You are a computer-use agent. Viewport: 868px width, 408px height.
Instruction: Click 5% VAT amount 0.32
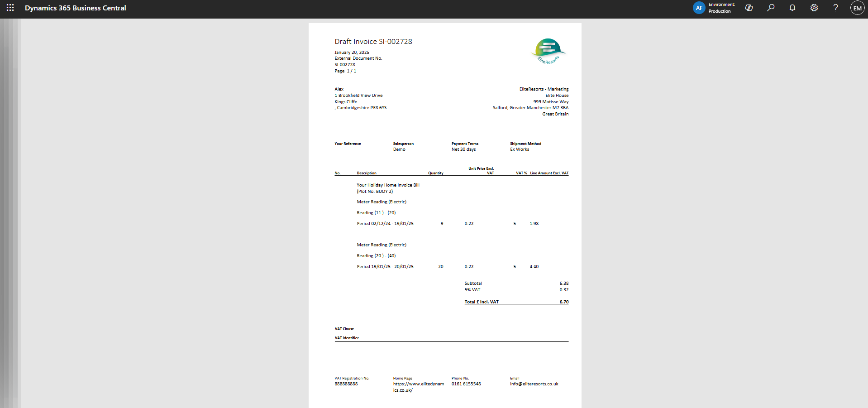[564, 290]
